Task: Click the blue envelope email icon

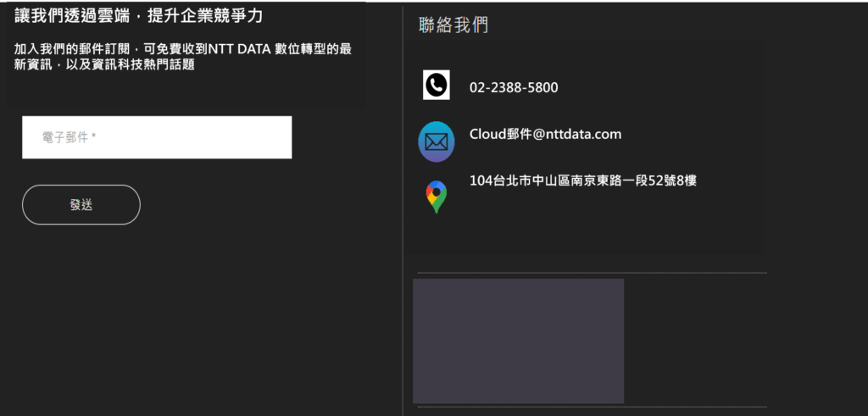Action: pyautogui.click(x=436, y=141)
